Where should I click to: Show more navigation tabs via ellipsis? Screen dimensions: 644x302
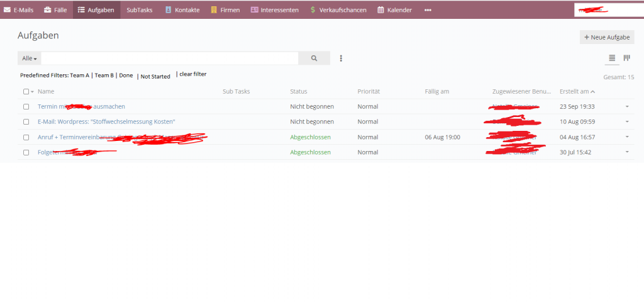tap(428, 10)
